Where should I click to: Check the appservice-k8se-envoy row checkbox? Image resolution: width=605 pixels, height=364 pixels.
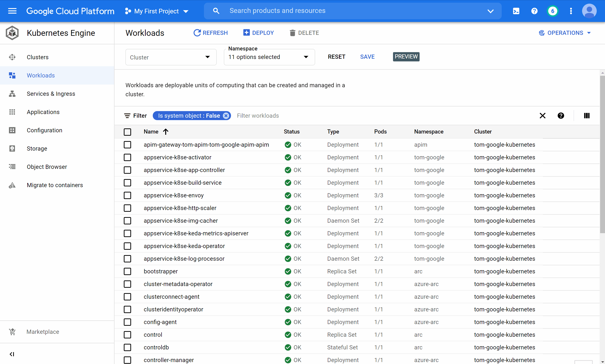pyautogui.click(x=127, y=195)
